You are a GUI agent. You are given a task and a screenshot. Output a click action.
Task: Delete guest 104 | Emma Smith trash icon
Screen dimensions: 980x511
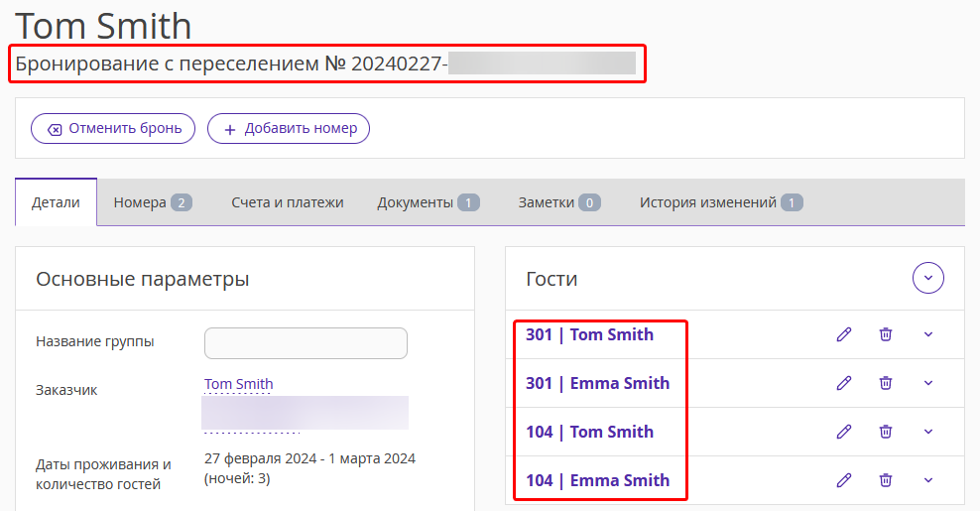point(886,480)
